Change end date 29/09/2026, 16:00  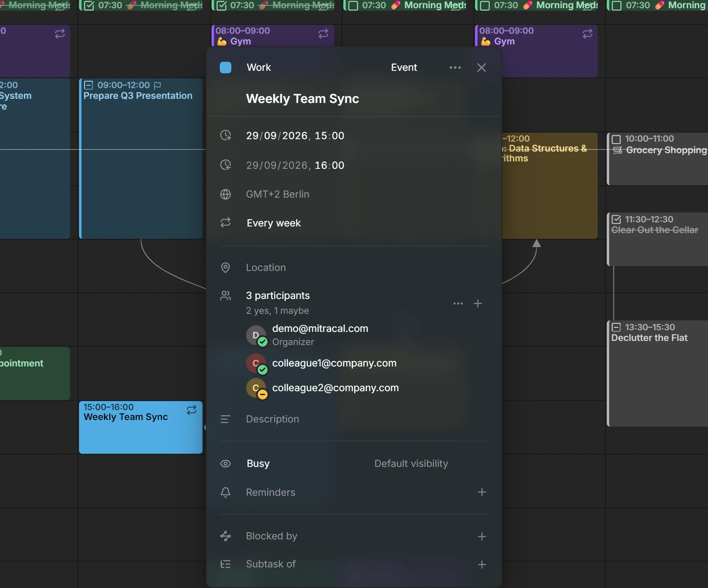(295, 166)
